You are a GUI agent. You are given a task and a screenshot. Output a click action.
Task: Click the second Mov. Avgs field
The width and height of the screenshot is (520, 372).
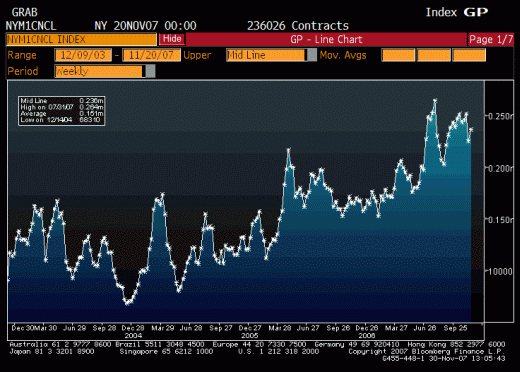[434, 55]
